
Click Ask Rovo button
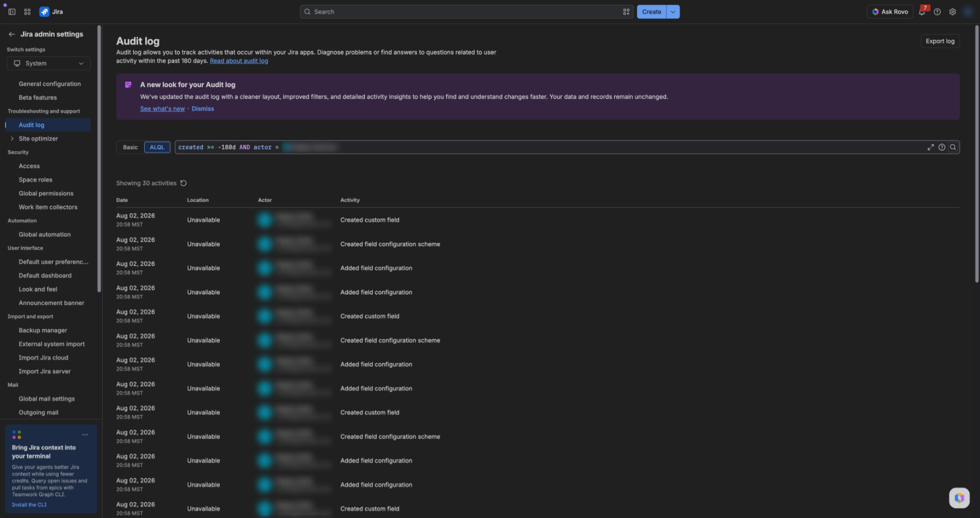pos(890,12)
